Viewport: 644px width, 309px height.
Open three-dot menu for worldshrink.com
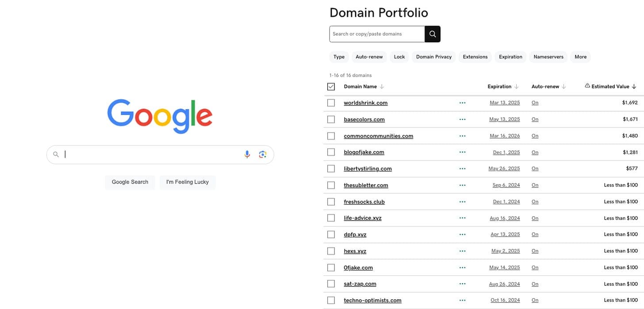[x=462, y=103]
